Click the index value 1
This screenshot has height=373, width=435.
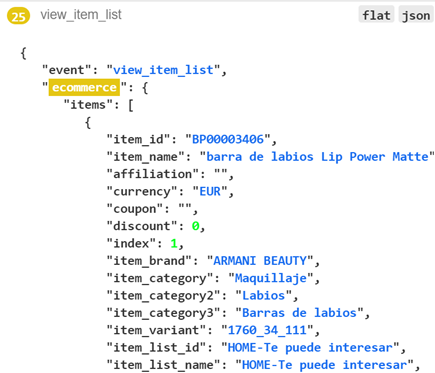click(x=174, y=243)
